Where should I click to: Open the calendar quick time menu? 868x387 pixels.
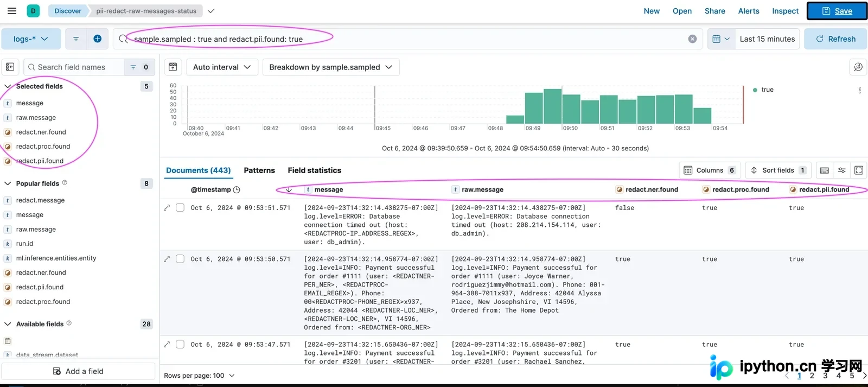(x=721, y=39)
